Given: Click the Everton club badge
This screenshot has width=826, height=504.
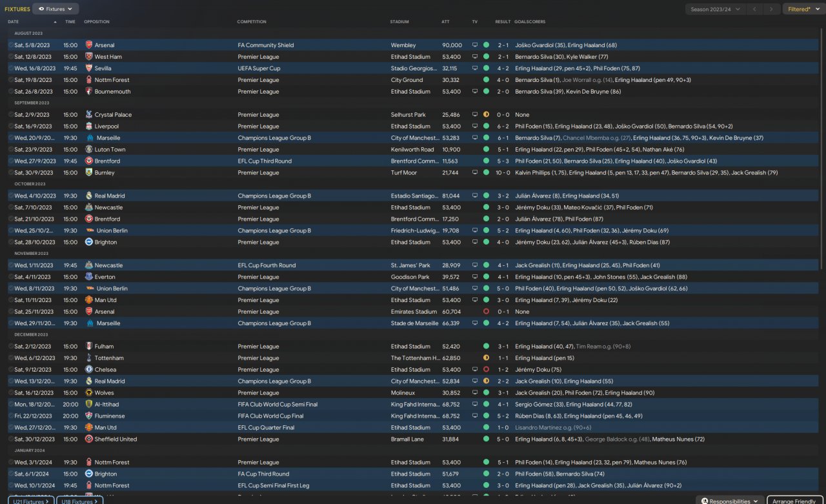Looking at the screenshot, I should [89, 277].
